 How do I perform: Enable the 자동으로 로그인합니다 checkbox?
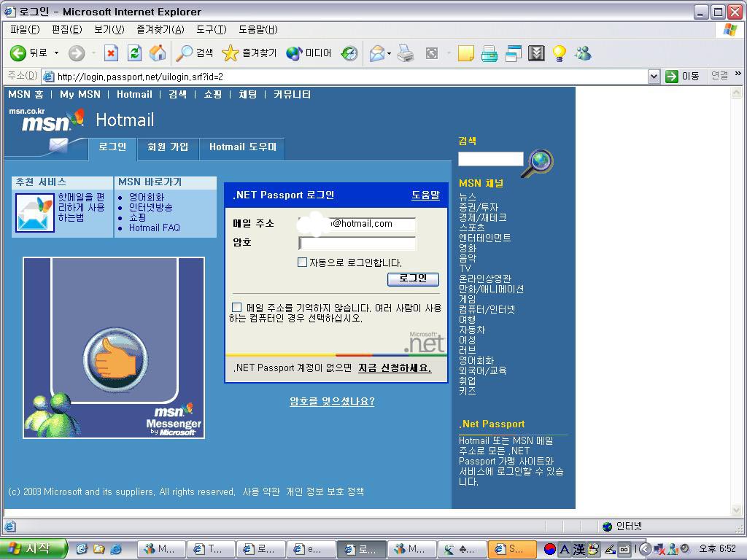302,262
